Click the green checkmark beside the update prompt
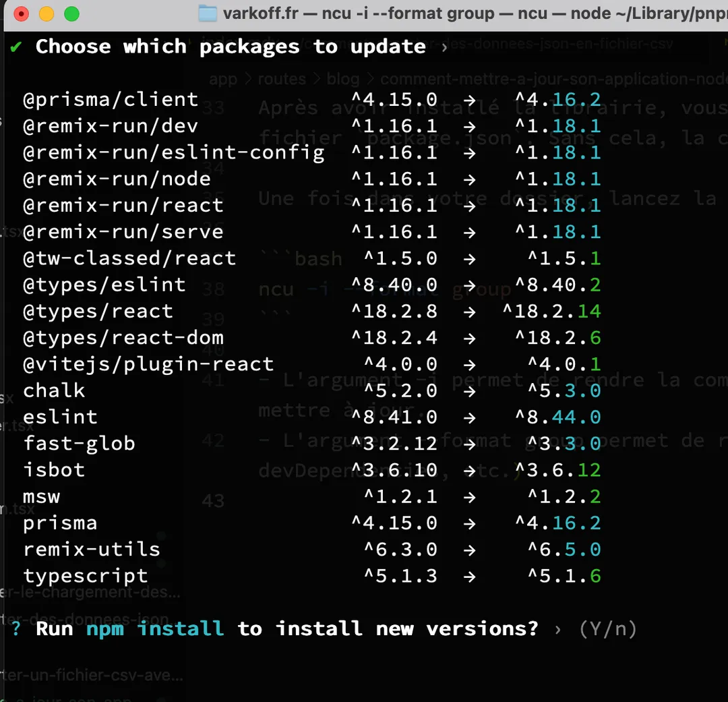Screen dimensions: 728x702 [x=15, y=47]
